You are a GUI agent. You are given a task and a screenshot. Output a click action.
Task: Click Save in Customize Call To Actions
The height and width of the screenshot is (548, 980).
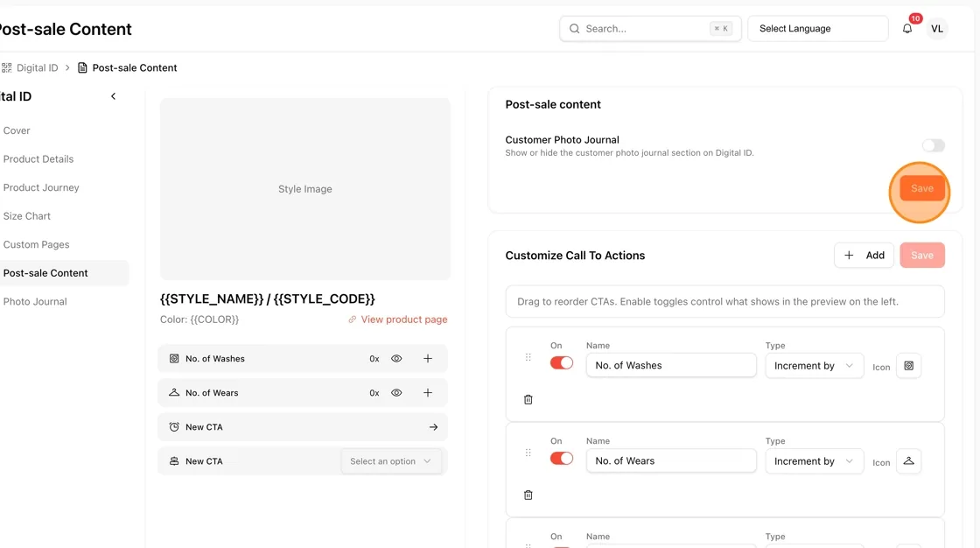coord(922,256)
